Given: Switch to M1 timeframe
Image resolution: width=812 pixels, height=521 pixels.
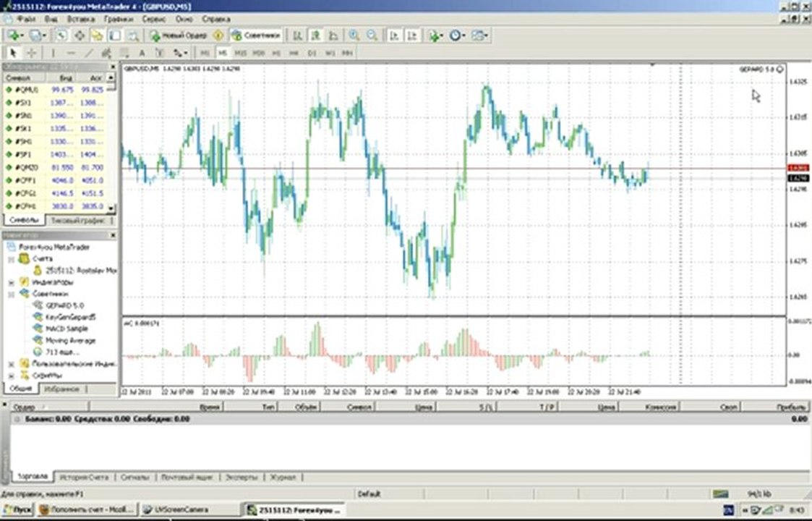Looking at the screenshot, I should pyautogui.click(x=205, y=53).
